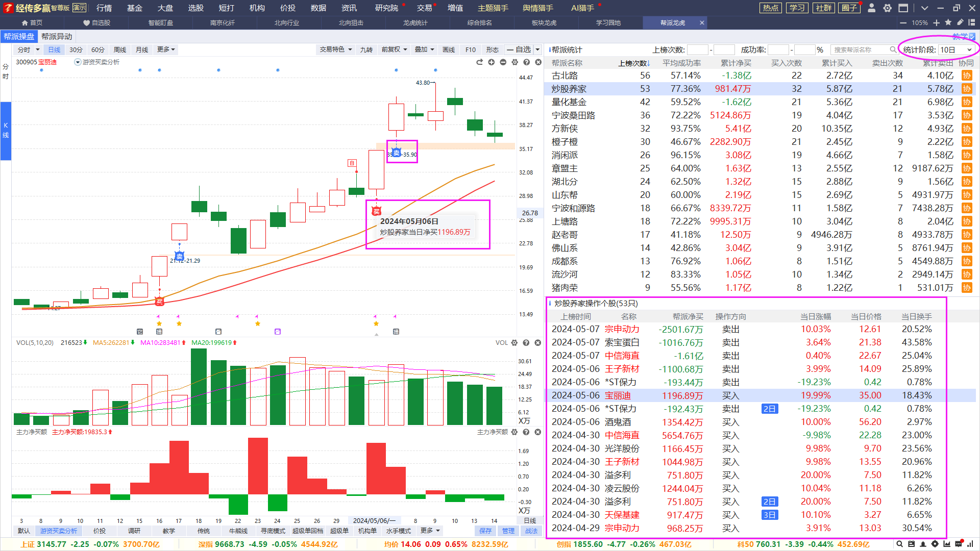Click the favorite star icon in tab bar
980x551 pixels.
click(x=948, y=22)
